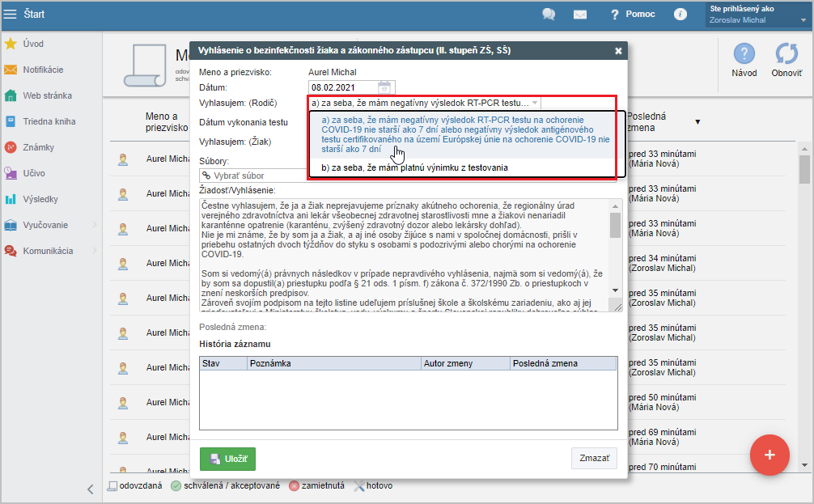Click the Známky grade icon
Image resolution: width=814 pixels, height=504 pixels.
(x=11, y=147)
